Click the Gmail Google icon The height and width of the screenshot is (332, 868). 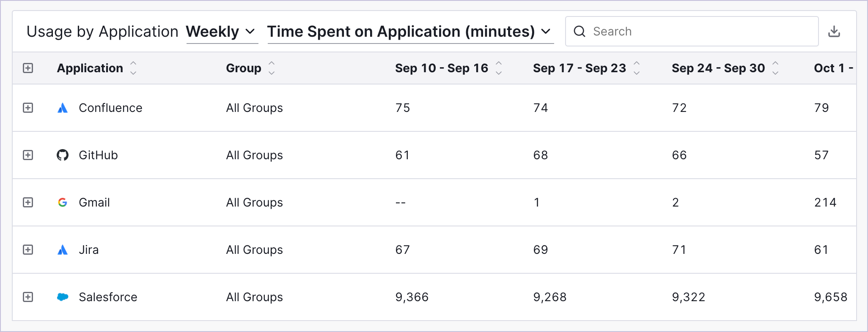click(x=63, y=202)
